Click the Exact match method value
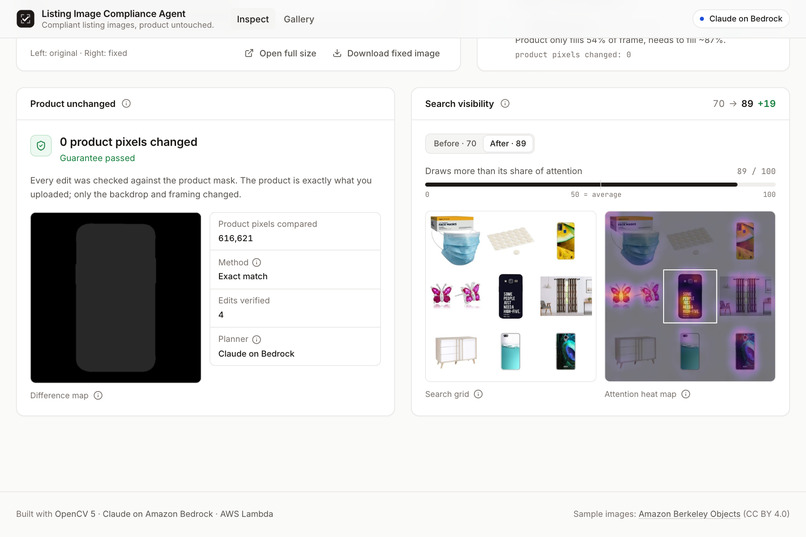Viewport: 806px width, 537px height. (243, 276)
